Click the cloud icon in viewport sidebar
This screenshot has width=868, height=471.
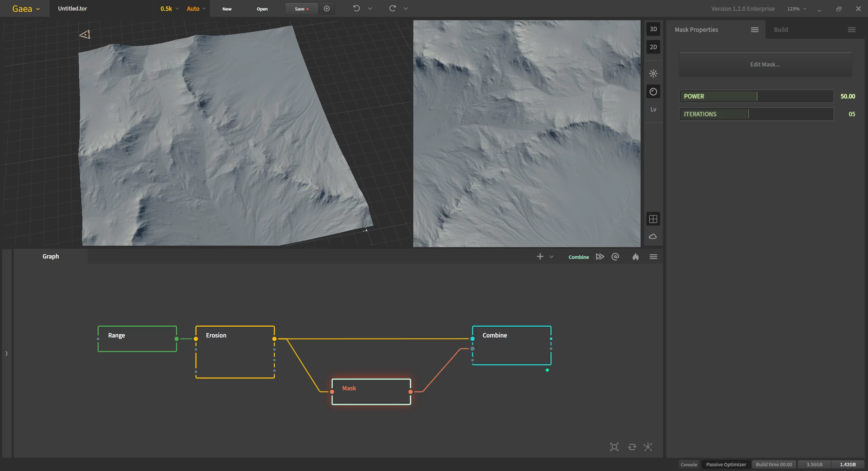(x=653, y=237)
